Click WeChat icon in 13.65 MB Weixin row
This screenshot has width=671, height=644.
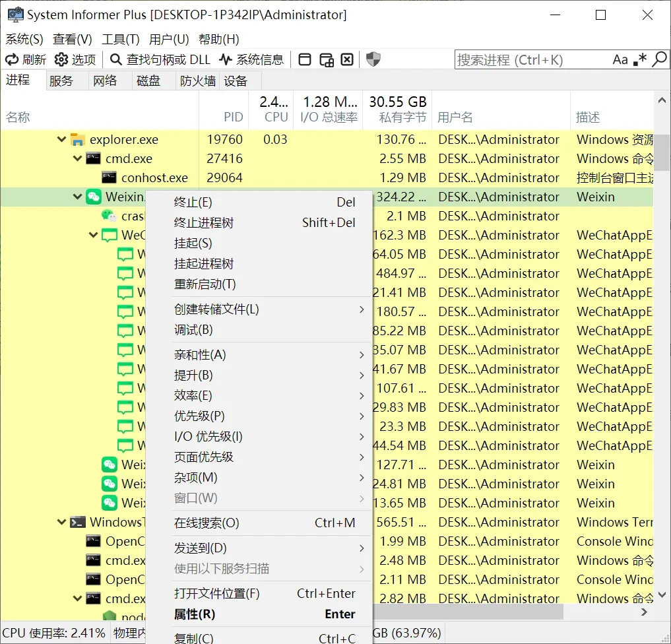[x=109, y=503]
